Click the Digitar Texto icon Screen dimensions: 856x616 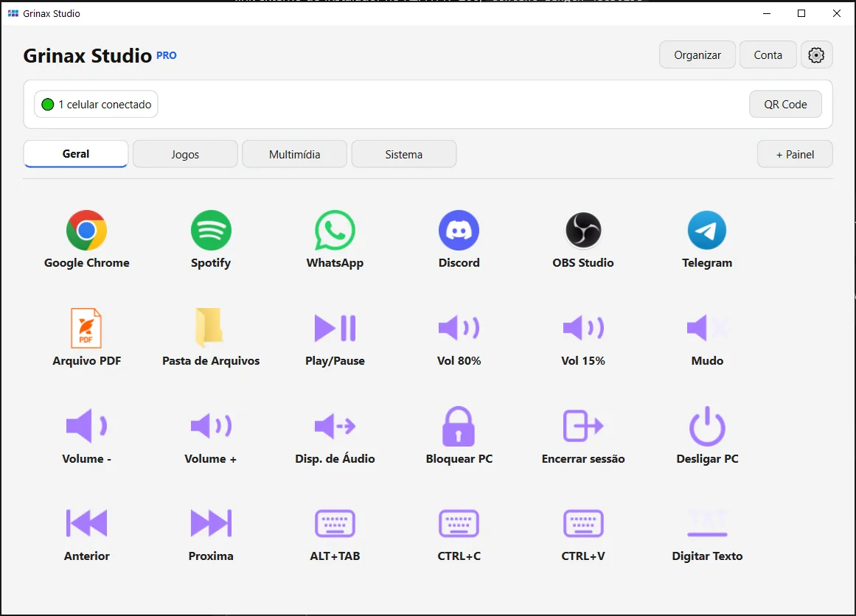point(707,523)
